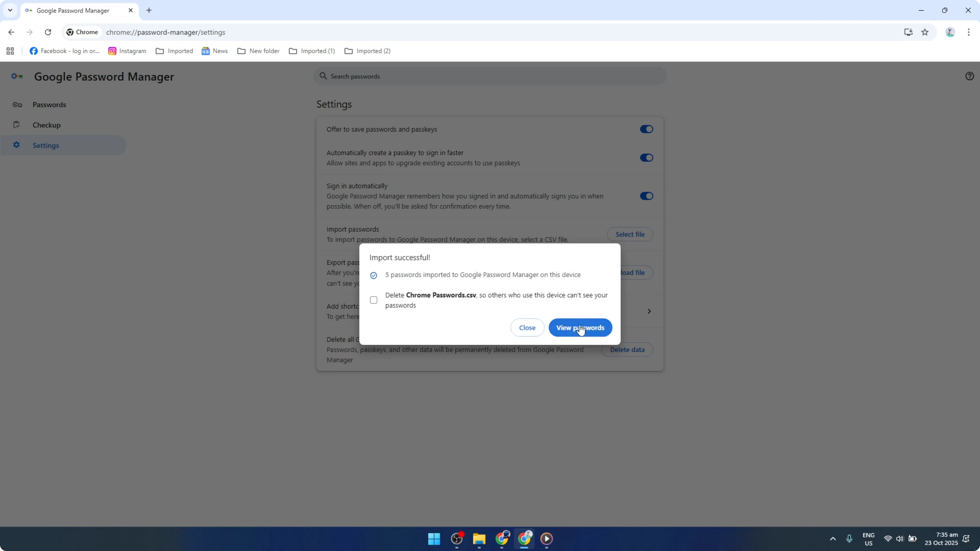
Task: Click the blue import success checkmark icon
Action: click(374, 275)
